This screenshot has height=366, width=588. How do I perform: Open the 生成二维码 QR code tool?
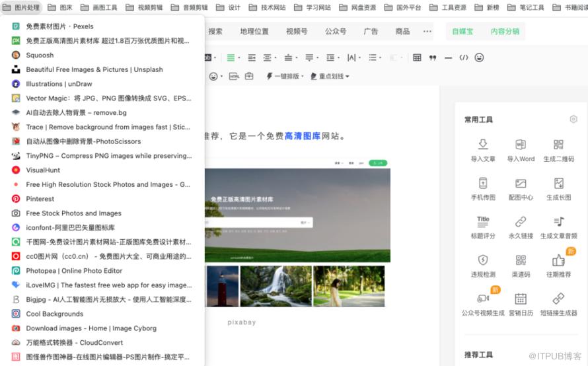pos(558,145)
